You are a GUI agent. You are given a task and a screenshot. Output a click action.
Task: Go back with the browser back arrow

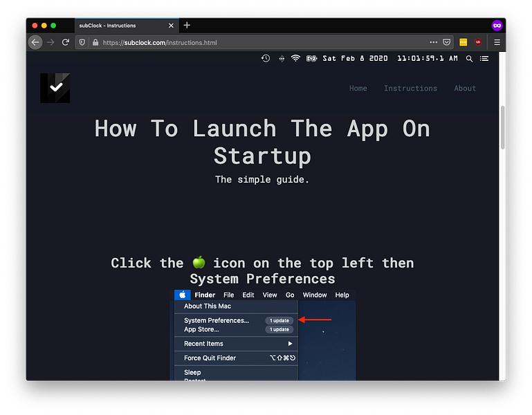(35, 42)
